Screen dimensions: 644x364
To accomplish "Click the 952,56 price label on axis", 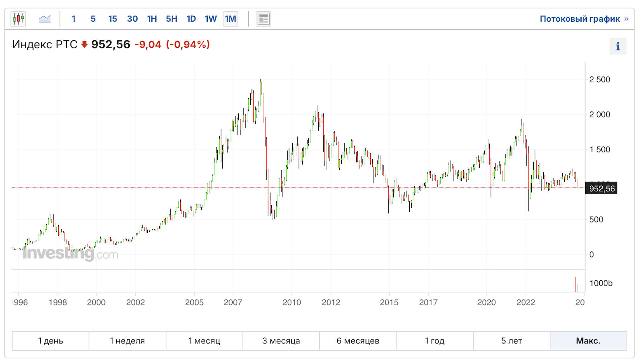I will [602, 189].
